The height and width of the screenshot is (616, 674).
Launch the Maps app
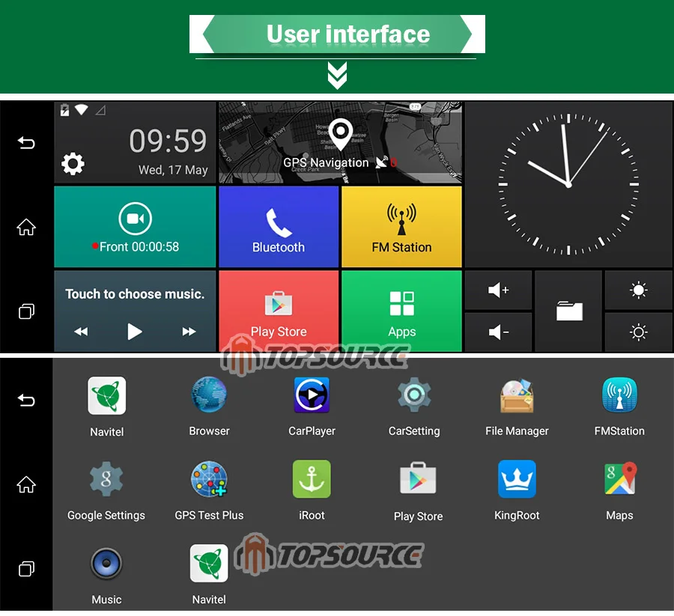pos(619,490)
